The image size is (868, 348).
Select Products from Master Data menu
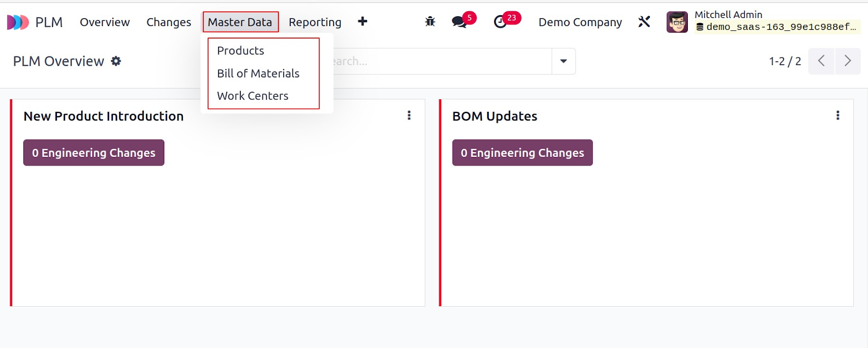tap(240, 50)
